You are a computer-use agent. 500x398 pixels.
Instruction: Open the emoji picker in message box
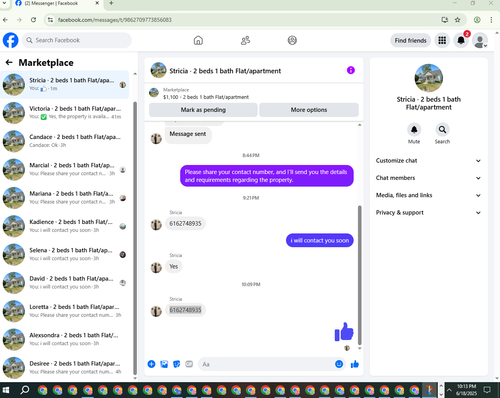[x=339, y=364]
